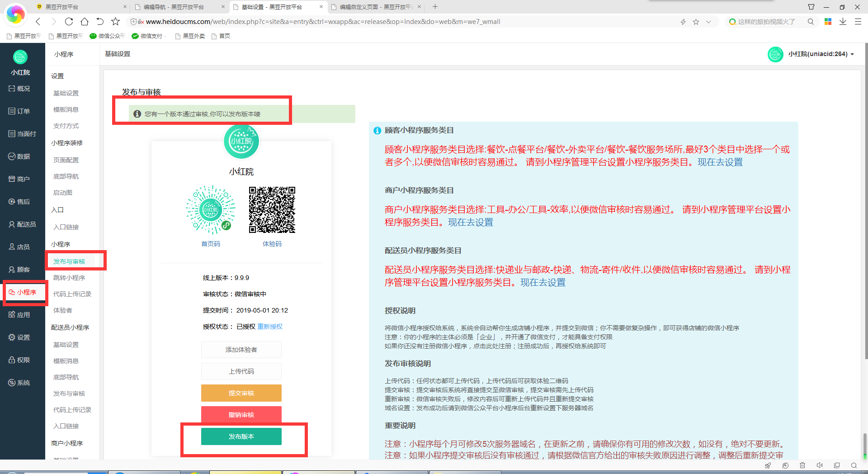The image size is (868, 474).
Task: Open 基础设置 under 设置 menu
Action: [66, 93]
